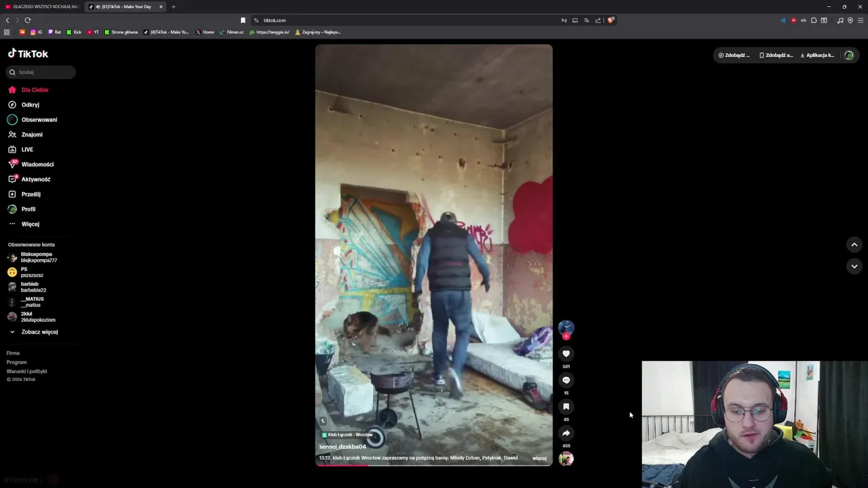Open followed account PS pszszszsz
The image size is (868, 488).
[26, 272]
